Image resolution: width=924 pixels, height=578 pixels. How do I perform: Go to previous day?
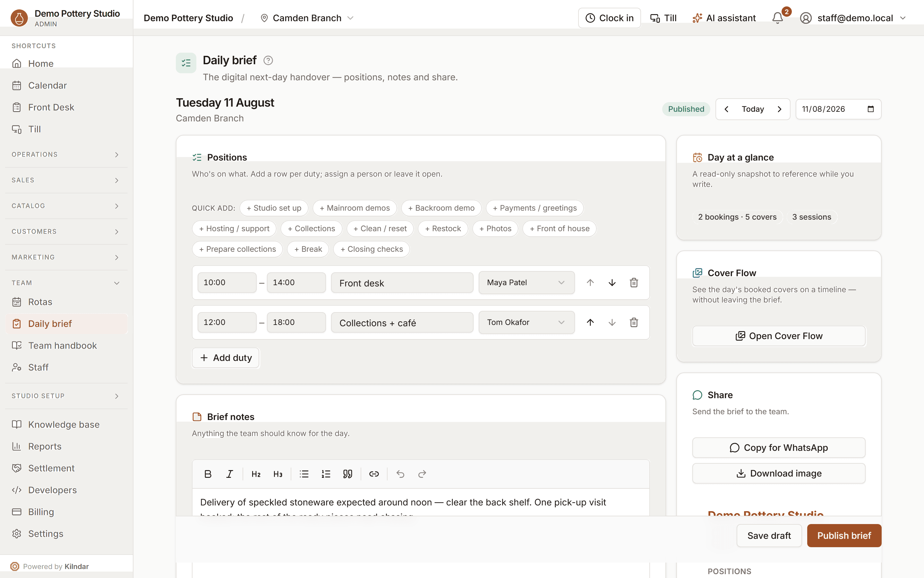(x=726, y=109)
